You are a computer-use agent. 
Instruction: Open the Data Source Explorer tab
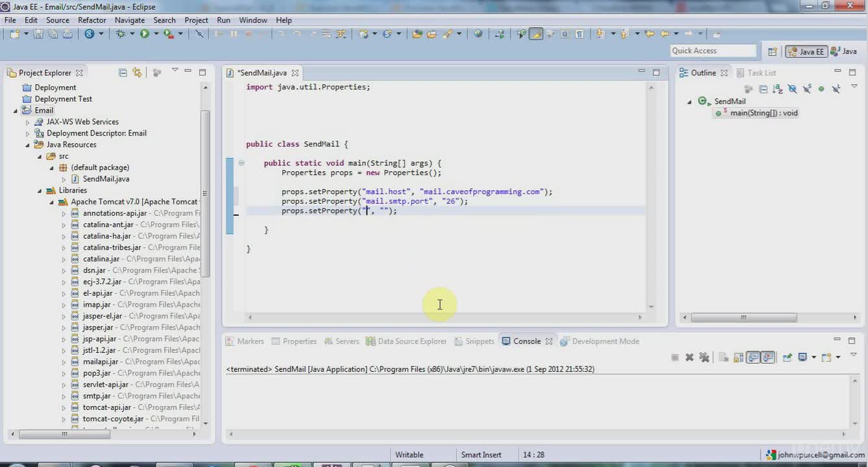[x=406, y=341]
